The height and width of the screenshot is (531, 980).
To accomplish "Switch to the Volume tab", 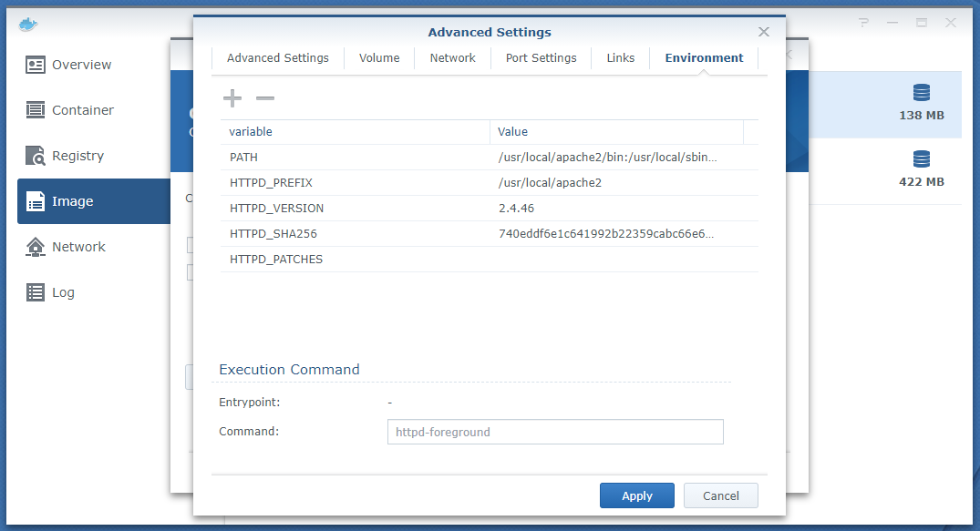I will [379, 57].
